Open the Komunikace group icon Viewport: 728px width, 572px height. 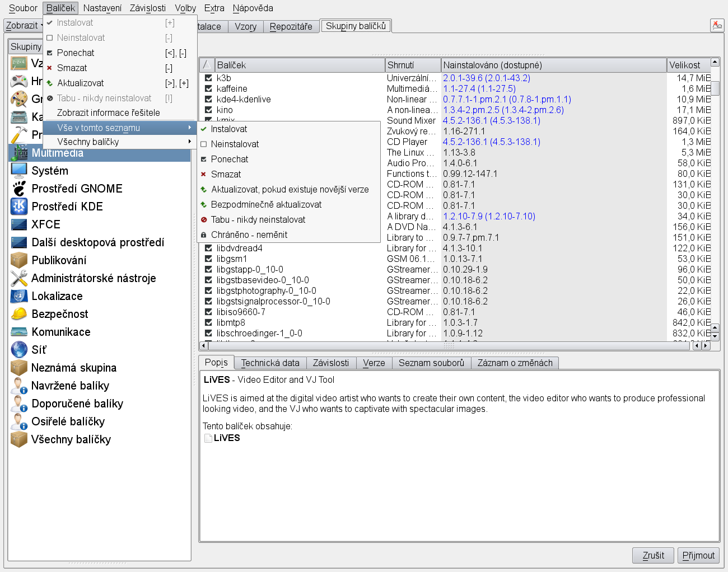click(19, 332)
